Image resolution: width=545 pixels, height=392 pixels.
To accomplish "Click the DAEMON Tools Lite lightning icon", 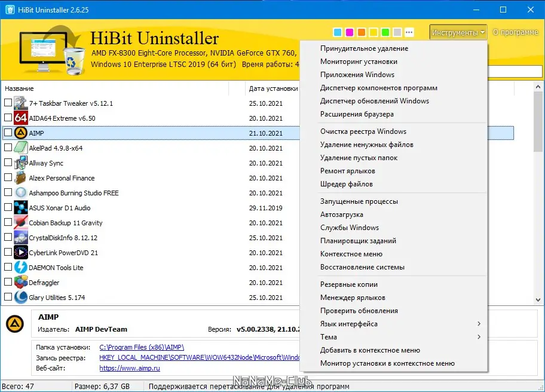I will 20,267.
